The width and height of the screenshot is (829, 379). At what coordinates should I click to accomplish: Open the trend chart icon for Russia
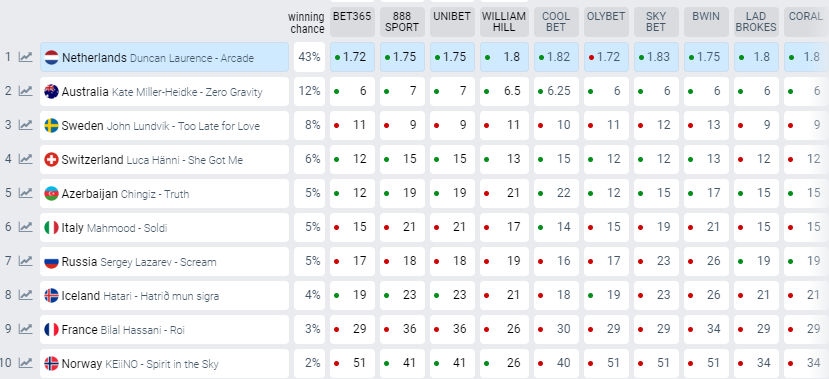point(25,261)
